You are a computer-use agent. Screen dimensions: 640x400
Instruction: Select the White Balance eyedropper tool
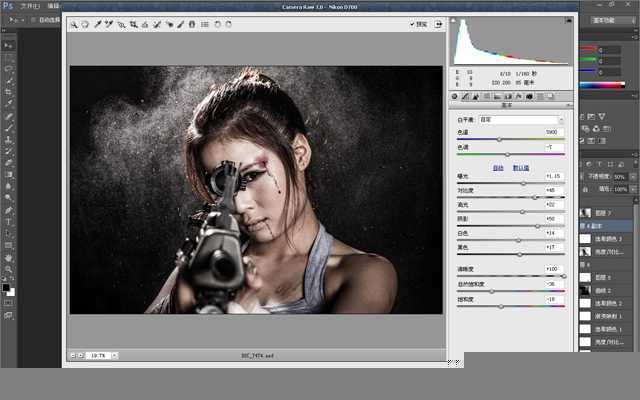point(98,24)
